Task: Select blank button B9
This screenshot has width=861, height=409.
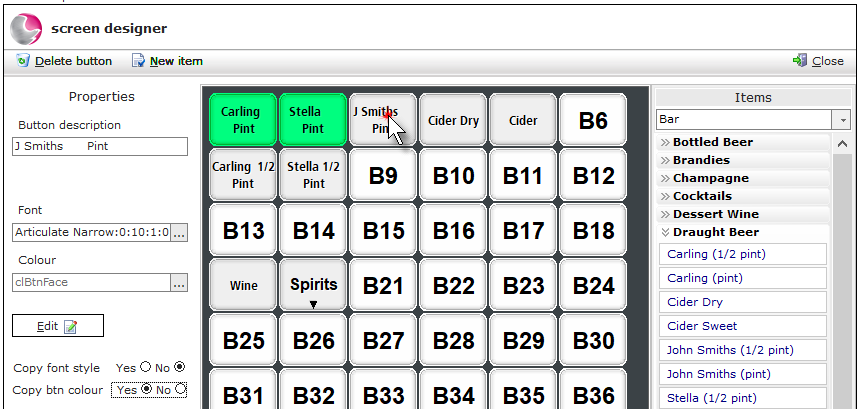Action: tap(383, 175)
